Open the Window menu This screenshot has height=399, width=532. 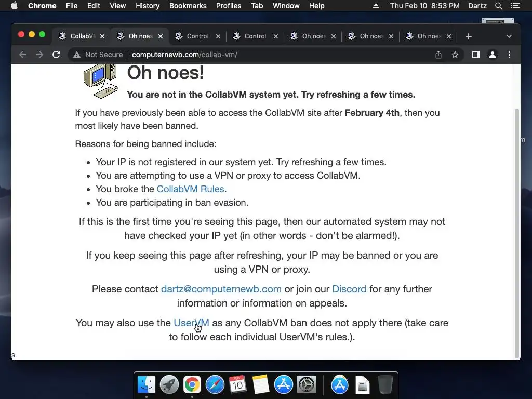tap(286, 6)
